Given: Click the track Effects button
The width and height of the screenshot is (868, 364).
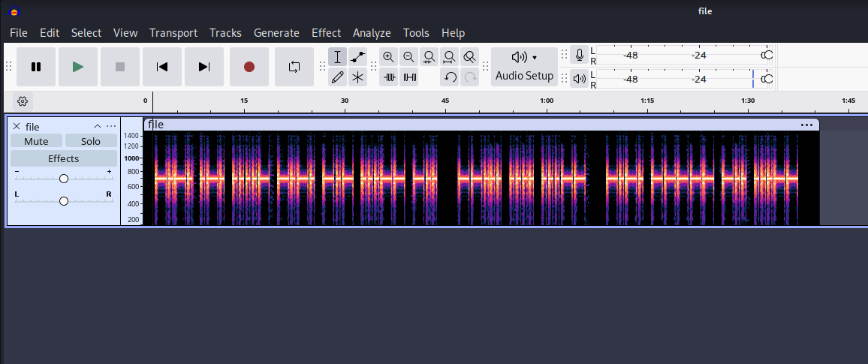Looking at the screenshot, I should 64,158.
